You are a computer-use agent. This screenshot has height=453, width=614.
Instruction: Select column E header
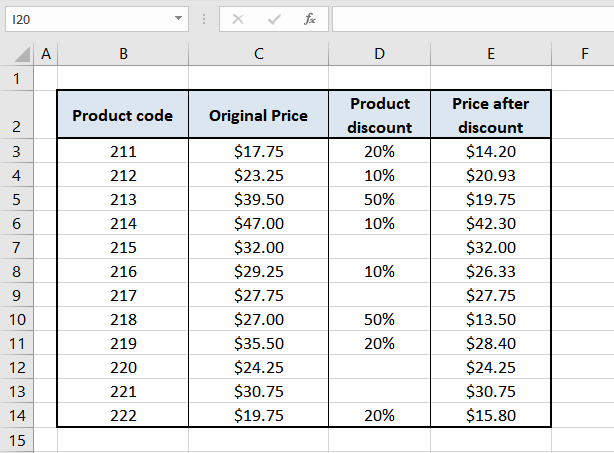pos(490,56)
